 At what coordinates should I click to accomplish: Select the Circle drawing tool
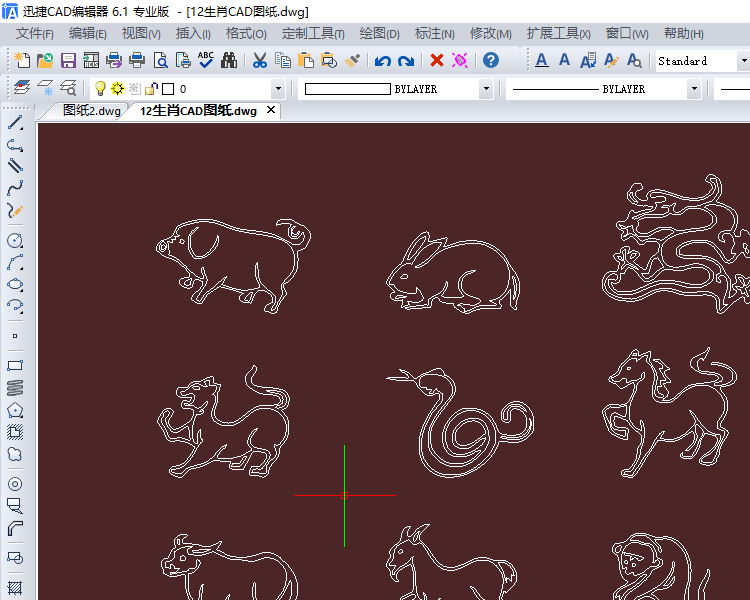click(x=15, y=240)
